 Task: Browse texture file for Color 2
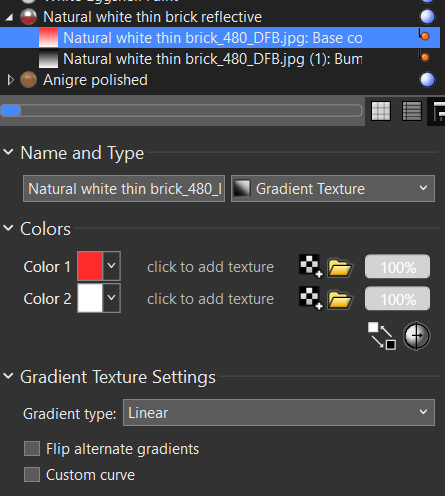pos(340,300)
